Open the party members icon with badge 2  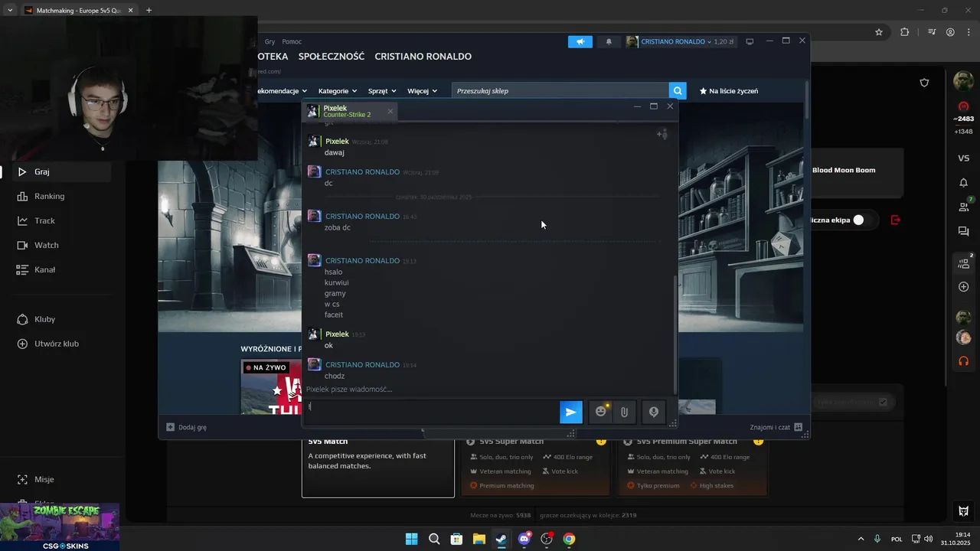[x=964, y=262]
